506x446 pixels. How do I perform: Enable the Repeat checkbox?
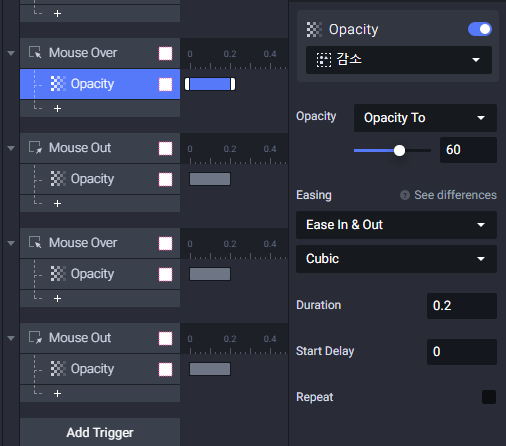(x=489, y=397)
